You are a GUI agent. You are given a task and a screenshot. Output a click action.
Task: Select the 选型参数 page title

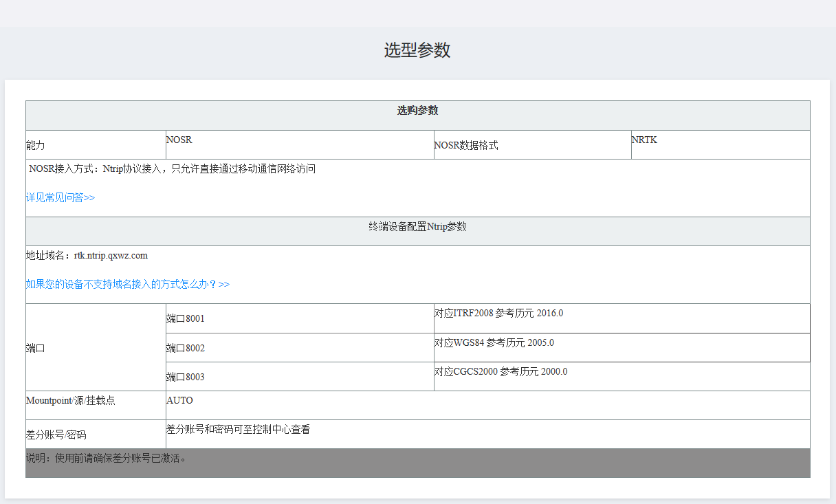point(417,50)
